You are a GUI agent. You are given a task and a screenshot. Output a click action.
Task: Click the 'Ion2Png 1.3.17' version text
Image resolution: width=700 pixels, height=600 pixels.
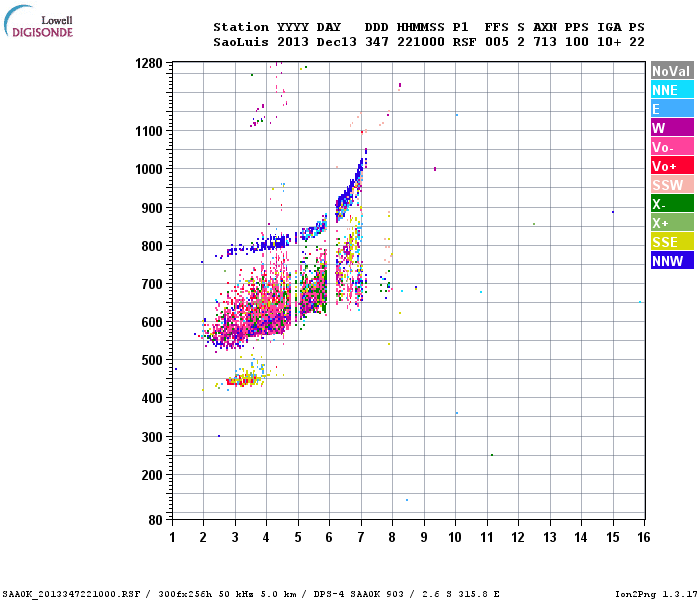click(x=655, y=594)
